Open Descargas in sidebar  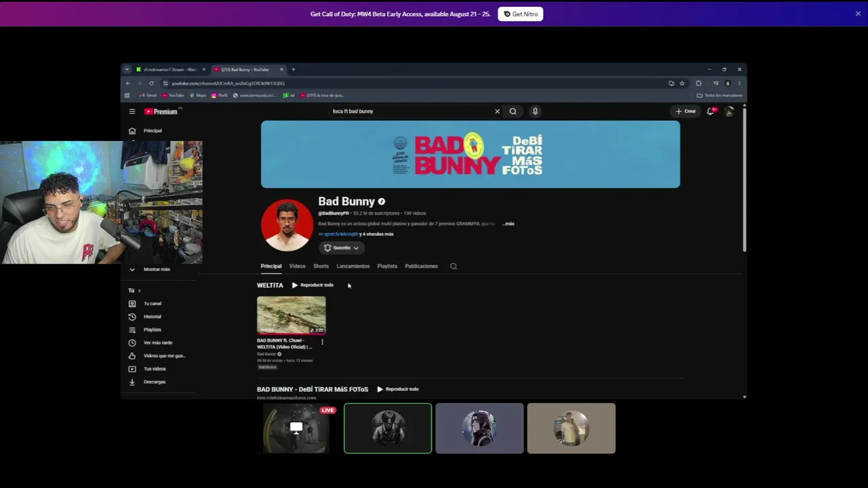155,382
